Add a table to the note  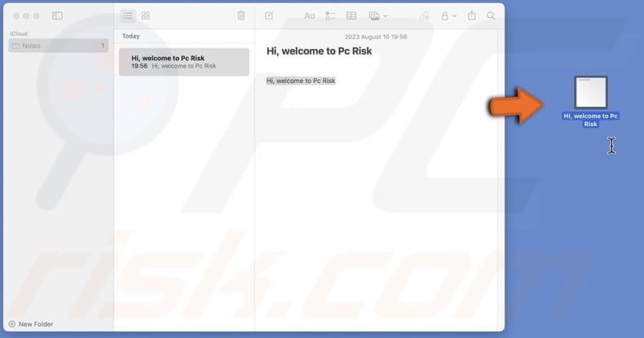(351, 15)
